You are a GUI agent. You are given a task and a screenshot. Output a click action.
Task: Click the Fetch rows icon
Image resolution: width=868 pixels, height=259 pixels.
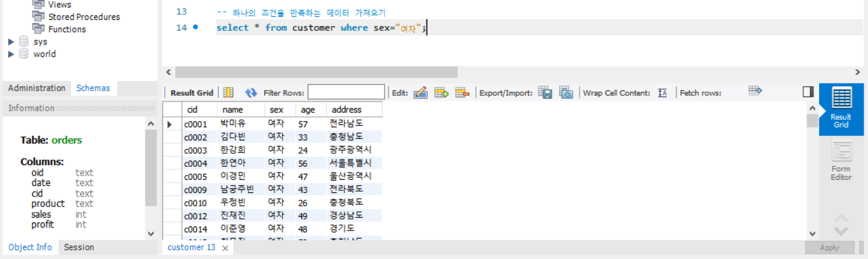(755, 91)
